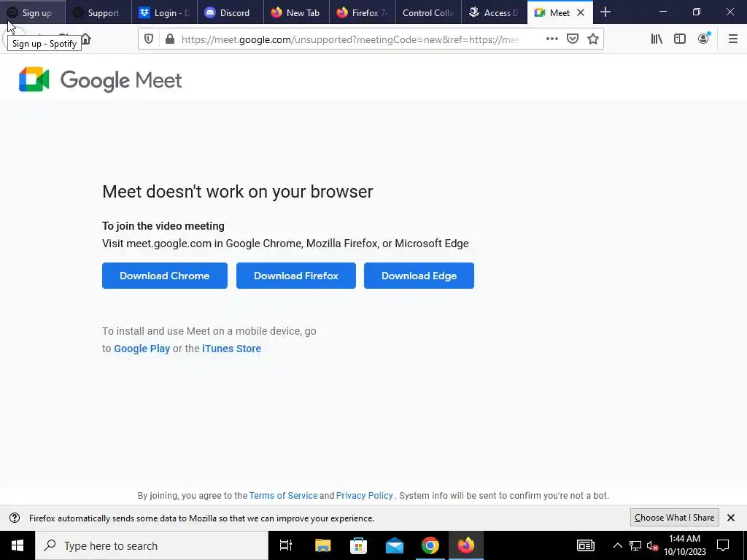Switch to the Access D tab
The height and width of the screenshot is (560, 747).
click(494, 13)
